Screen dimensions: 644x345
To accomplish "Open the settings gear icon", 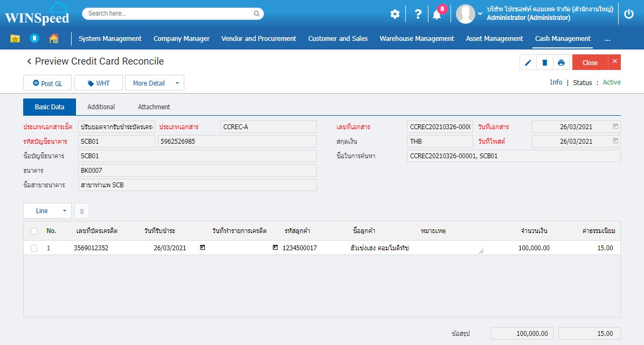I will pyautogui.click(x=395, y=14).
